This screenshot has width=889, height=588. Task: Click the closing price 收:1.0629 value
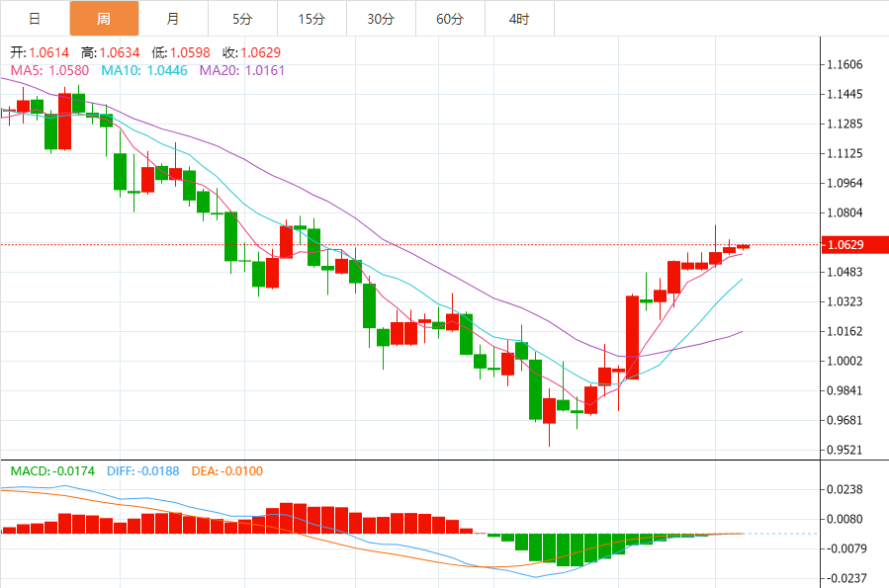click(252, 52)
